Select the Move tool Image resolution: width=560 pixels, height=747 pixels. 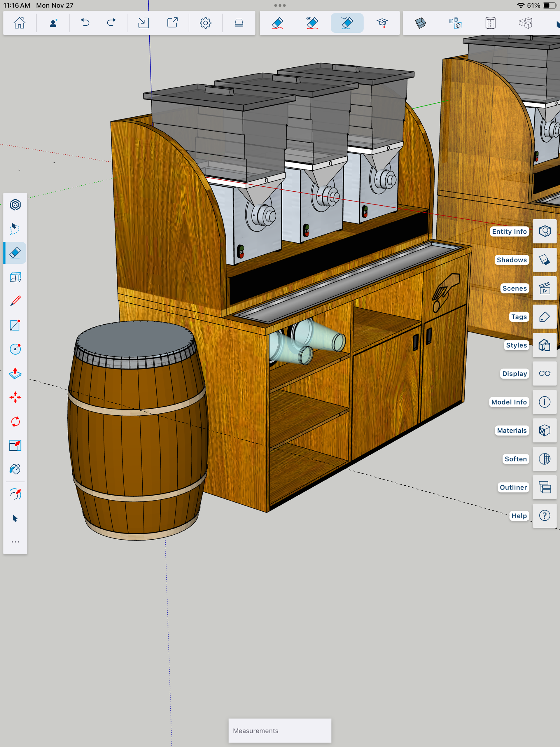tap(15, 398)
